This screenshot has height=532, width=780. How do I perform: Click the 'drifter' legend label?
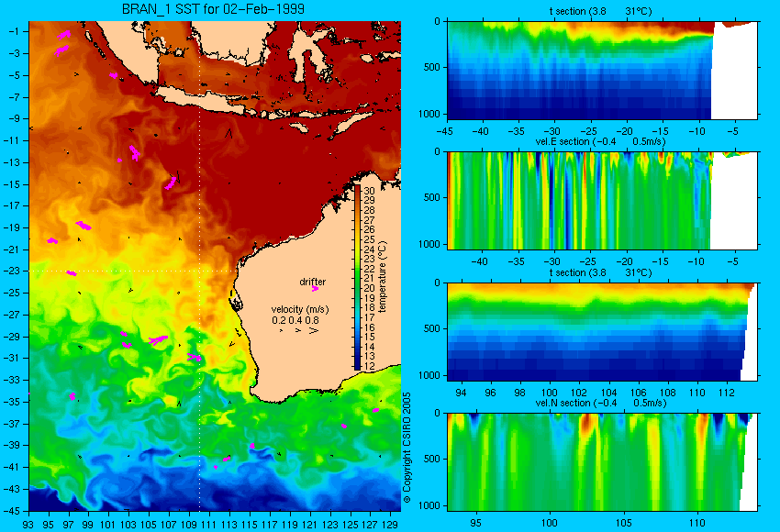click(312, 282)
